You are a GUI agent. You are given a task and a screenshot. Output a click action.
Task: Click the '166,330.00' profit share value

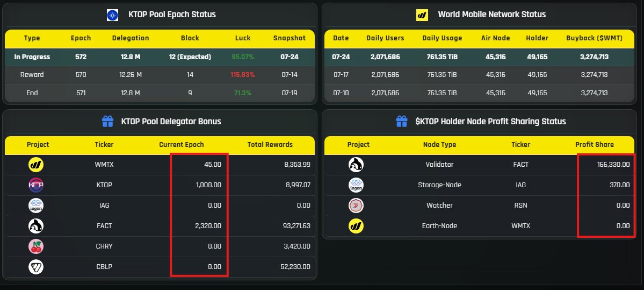pos(613,165)
